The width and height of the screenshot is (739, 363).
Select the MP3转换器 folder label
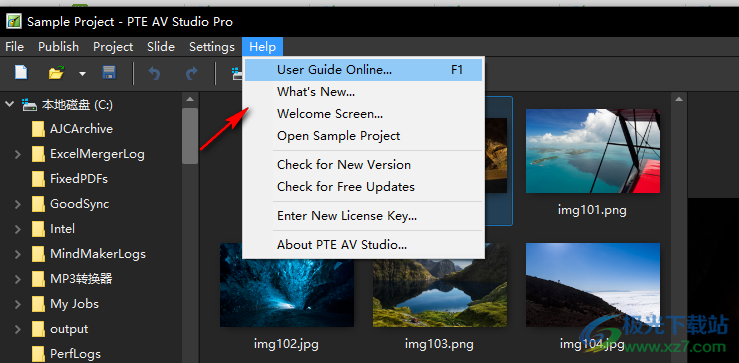[81, 279]
